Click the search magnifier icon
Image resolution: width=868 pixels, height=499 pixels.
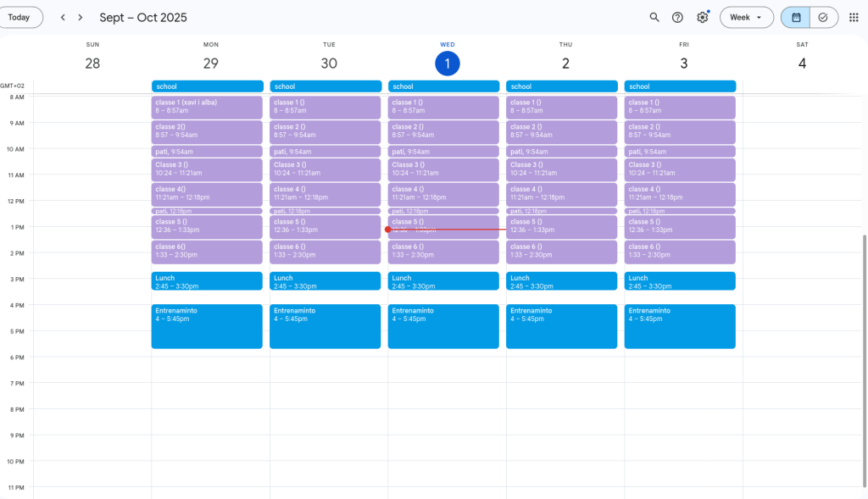[654, 17]
